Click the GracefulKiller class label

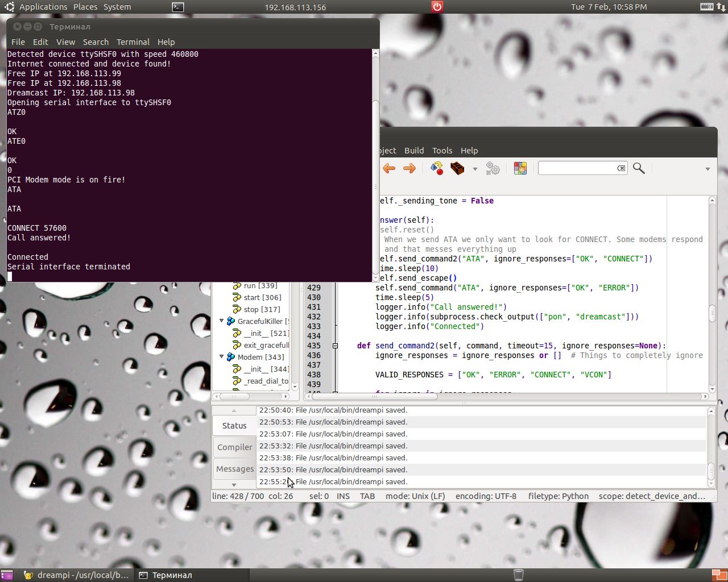[263, 321]
